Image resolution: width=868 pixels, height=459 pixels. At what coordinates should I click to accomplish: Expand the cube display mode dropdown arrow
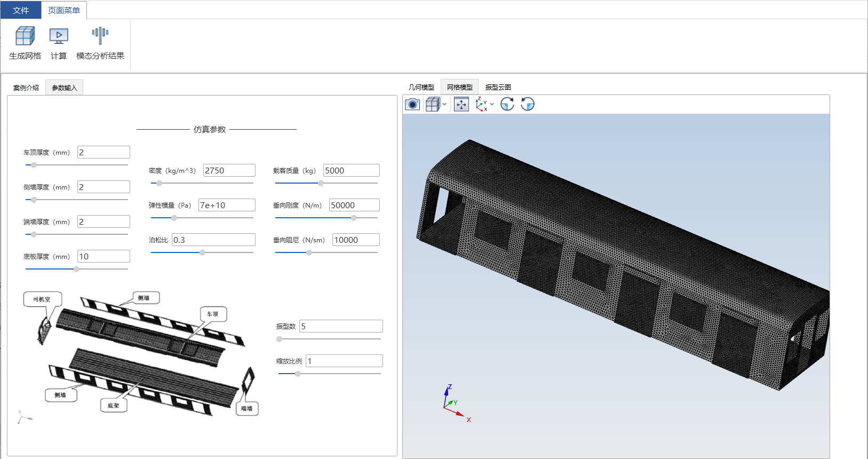click(444, 104)
